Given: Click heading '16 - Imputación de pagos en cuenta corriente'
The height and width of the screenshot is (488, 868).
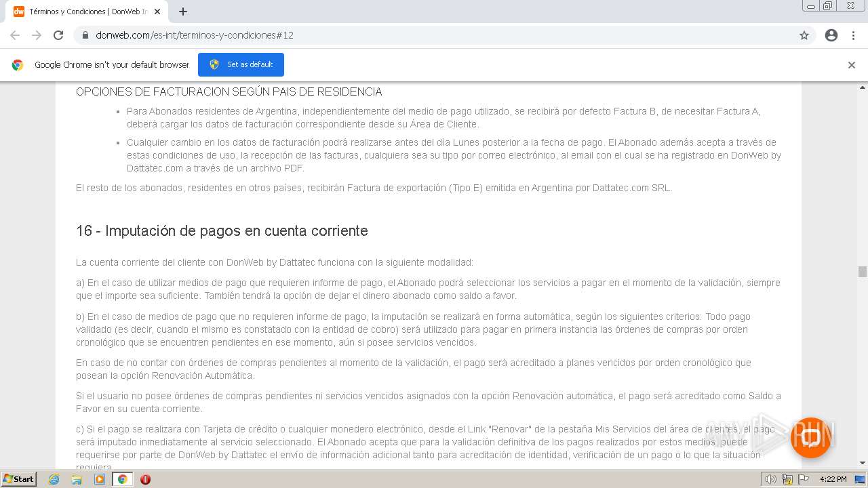Looking at the screenshot, I should click(x=222, y=231).
